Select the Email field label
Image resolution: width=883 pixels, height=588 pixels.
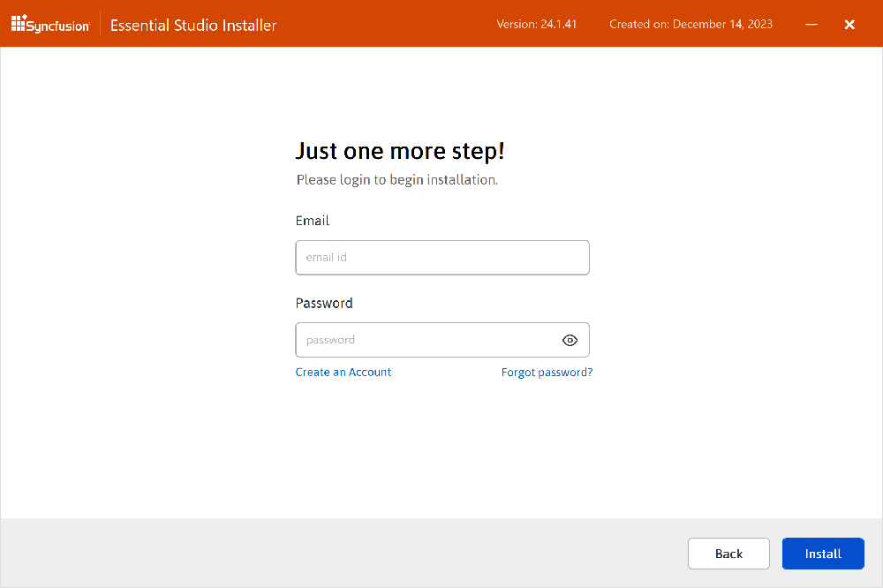(x=312, y=220)
